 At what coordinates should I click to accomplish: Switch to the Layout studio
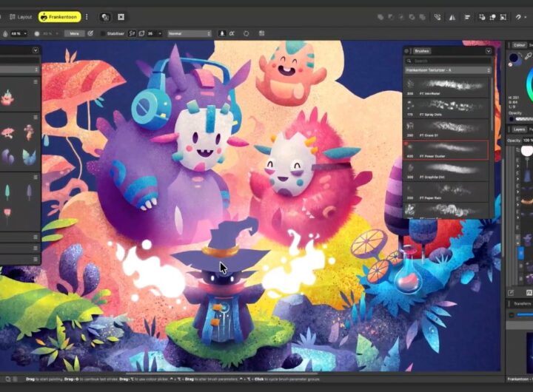coord(21,17)
